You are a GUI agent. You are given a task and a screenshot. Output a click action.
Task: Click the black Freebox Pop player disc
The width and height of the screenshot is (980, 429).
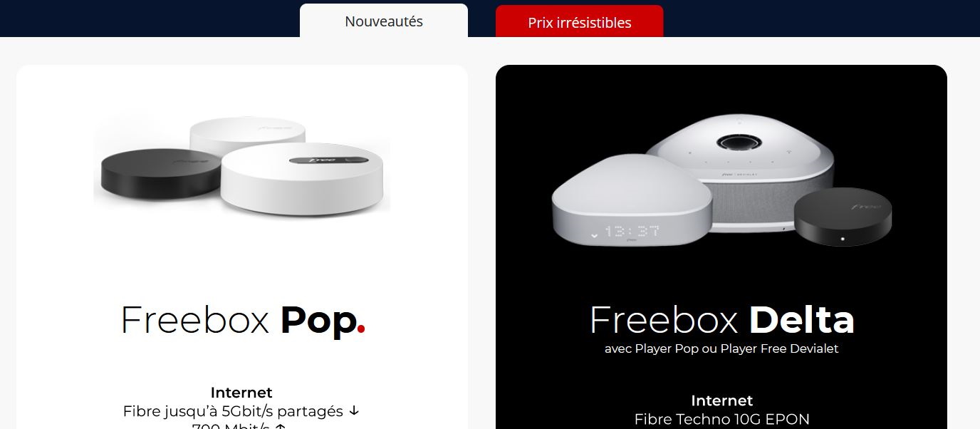pos(160,175)
